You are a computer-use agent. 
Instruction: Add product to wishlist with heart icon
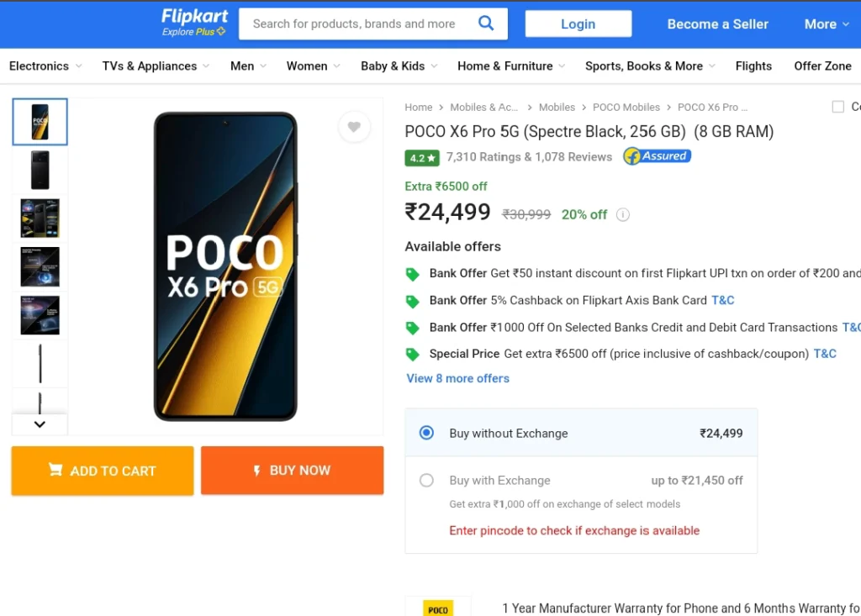tap(354, 127)
